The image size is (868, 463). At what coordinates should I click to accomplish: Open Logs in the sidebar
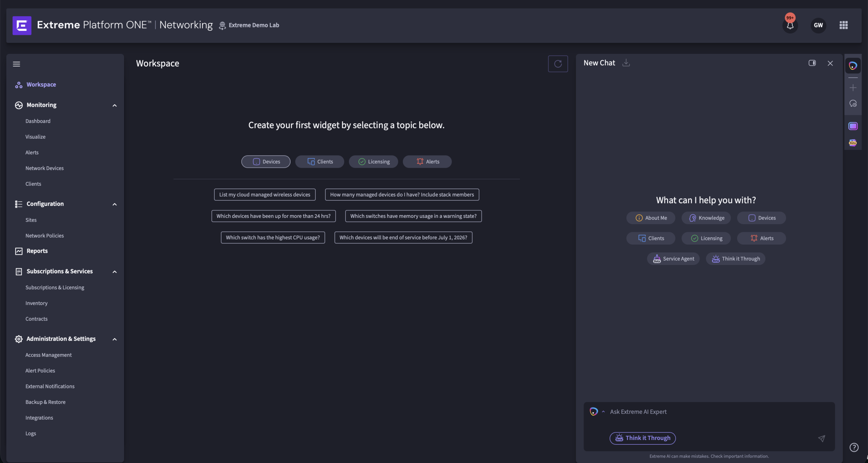(31, 433)
